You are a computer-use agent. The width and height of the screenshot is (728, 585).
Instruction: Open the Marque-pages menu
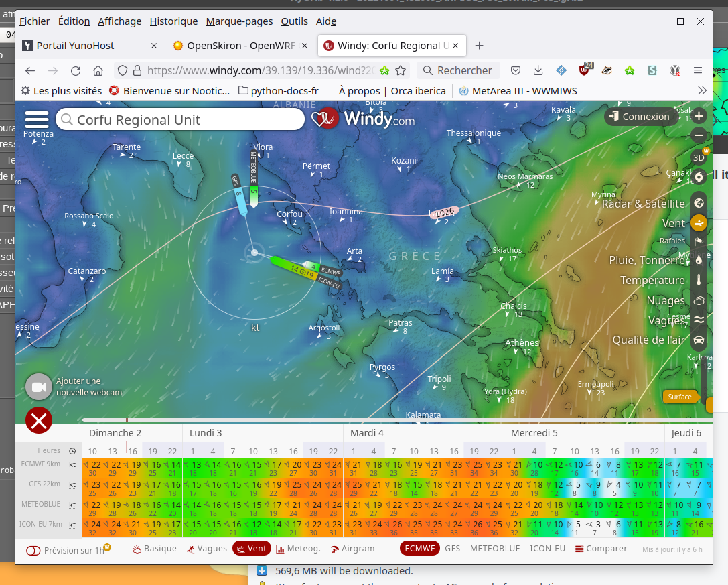239,21
